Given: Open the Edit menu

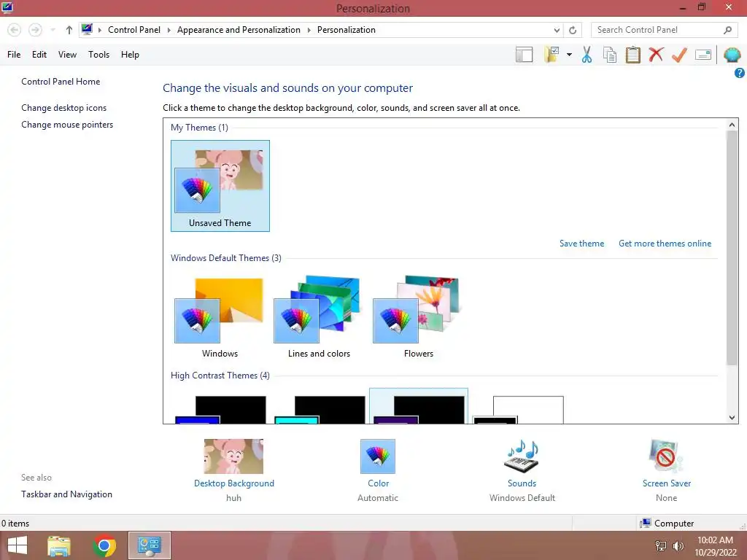Looking at the screenshot, I should pyautogui.click(x=39, y=55).
